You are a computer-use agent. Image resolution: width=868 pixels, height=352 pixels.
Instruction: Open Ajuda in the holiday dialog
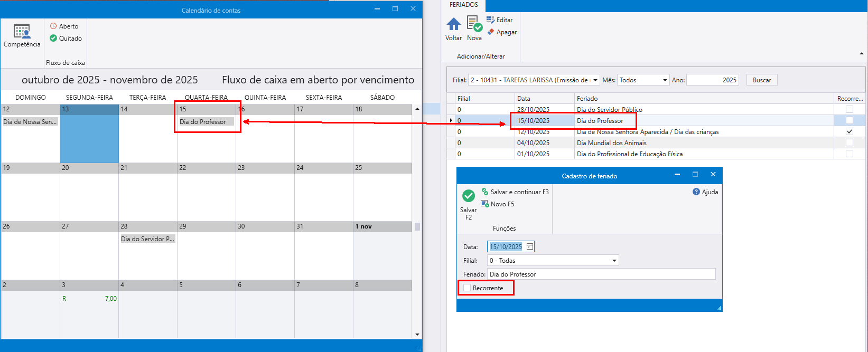point(705,192)
